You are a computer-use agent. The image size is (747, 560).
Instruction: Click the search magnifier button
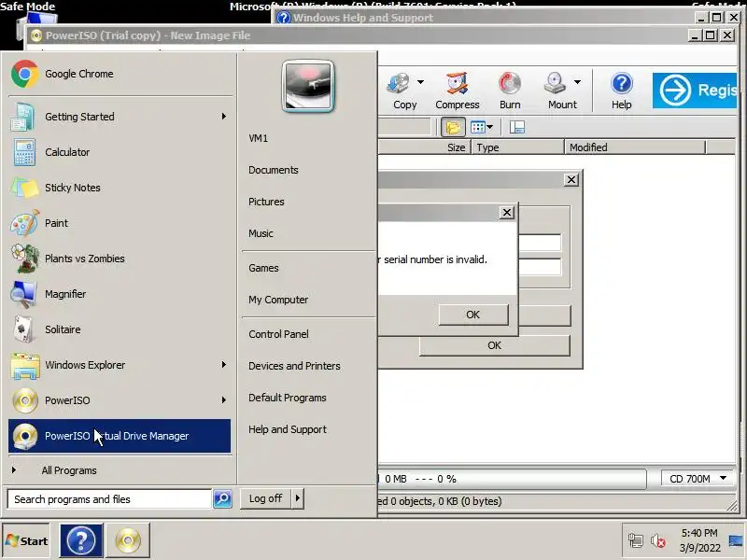point(222,498)
